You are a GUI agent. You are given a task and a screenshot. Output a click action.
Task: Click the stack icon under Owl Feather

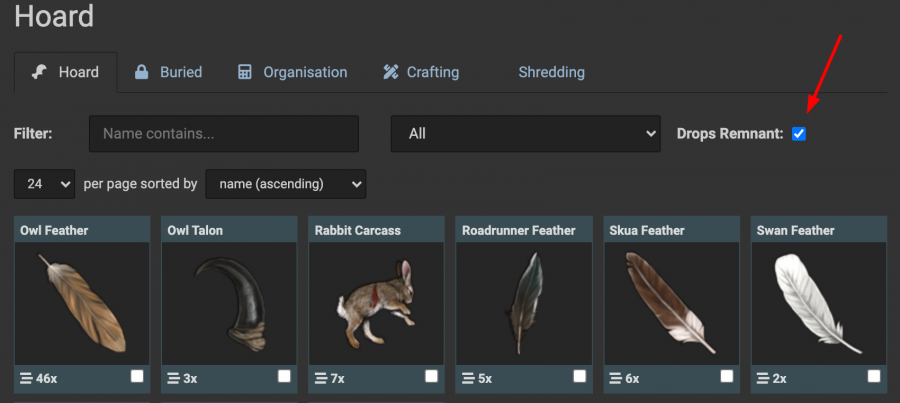pyautogui.click(x=26, y=378)
